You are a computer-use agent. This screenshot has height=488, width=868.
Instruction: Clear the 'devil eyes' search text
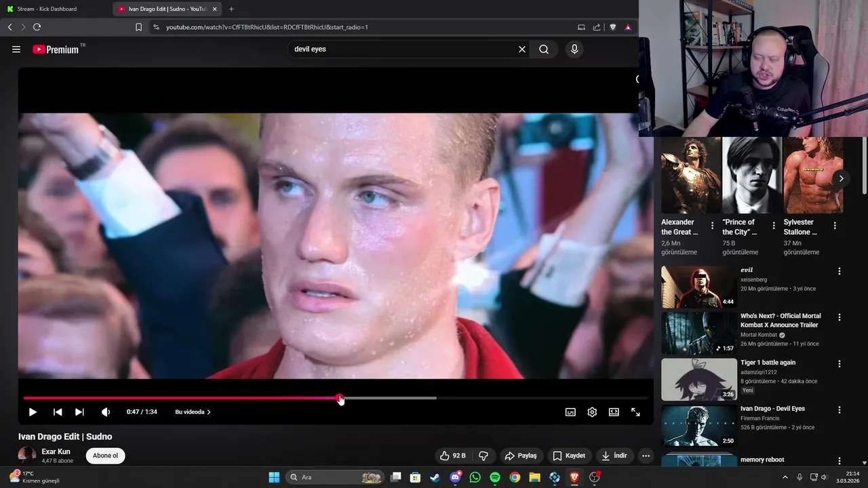522,49
